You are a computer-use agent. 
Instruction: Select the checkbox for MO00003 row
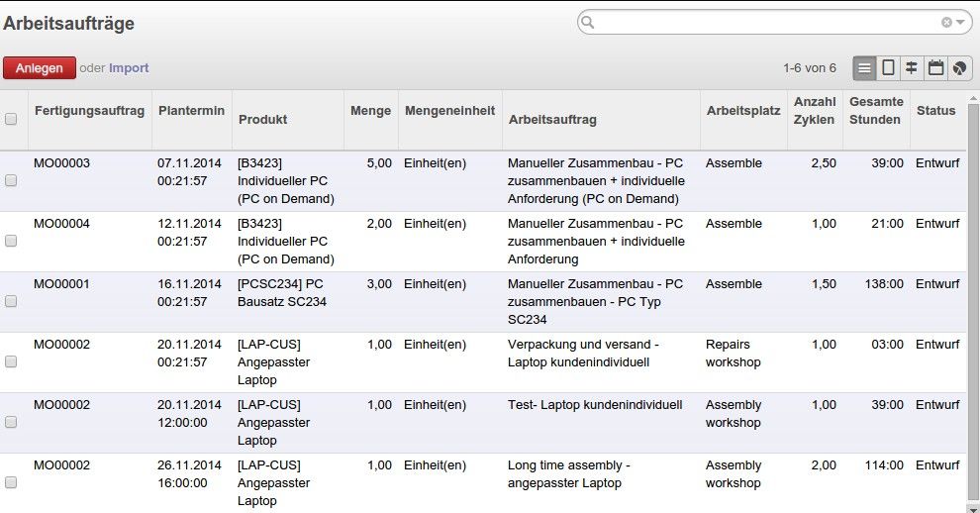[x=12, y=180]
